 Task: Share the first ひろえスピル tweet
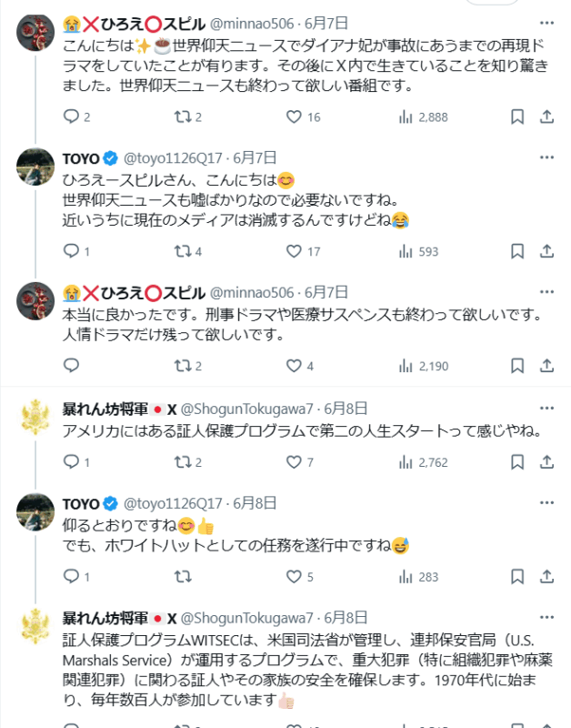point(546,116)
